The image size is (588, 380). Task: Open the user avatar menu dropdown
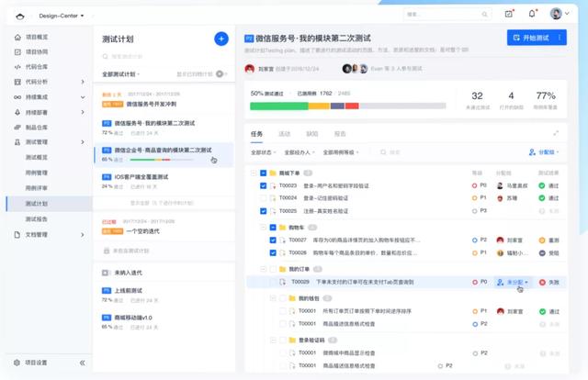click(x=560, y=14)
